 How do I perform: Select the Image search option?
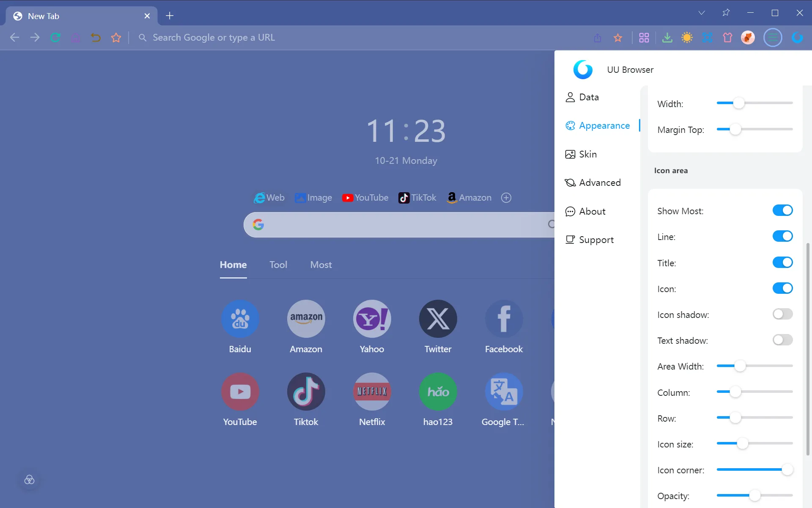click(x=313, y=198)
